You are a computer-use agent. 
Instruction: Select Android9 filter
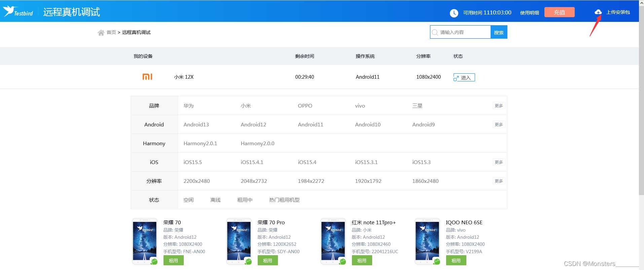pyautogui.click(x=423, y=124)
